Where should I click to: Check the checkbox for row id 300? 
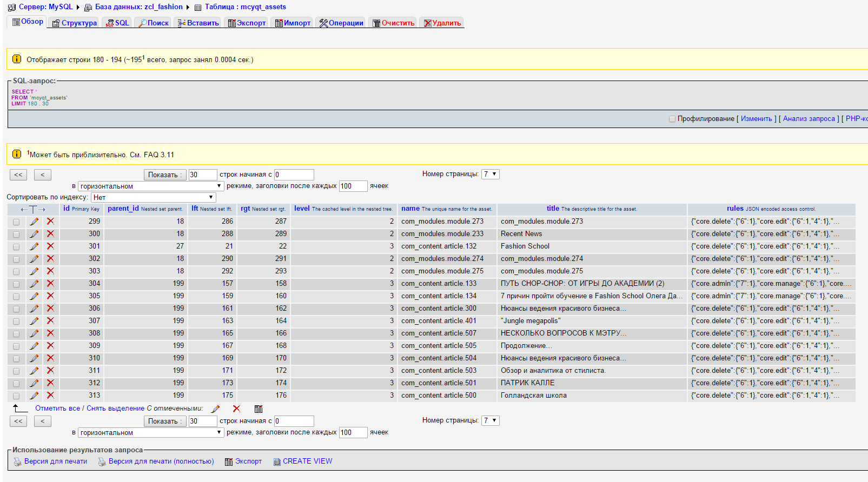16,235
